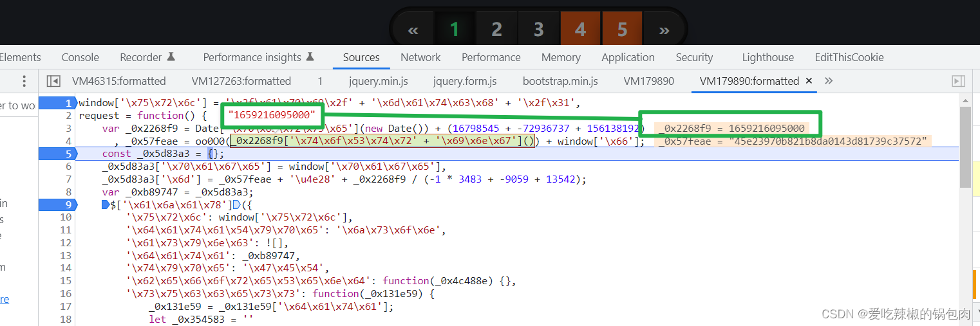Remove the breakpoint on line 5

point(58,154)
